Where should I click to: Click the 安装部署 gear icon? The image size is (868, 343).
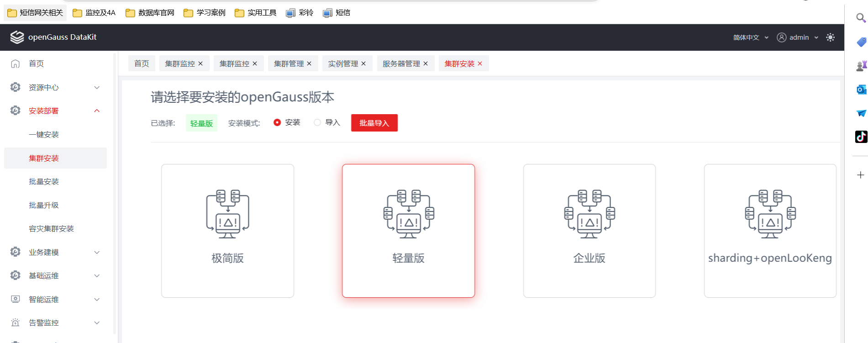(x=15, y=111)
